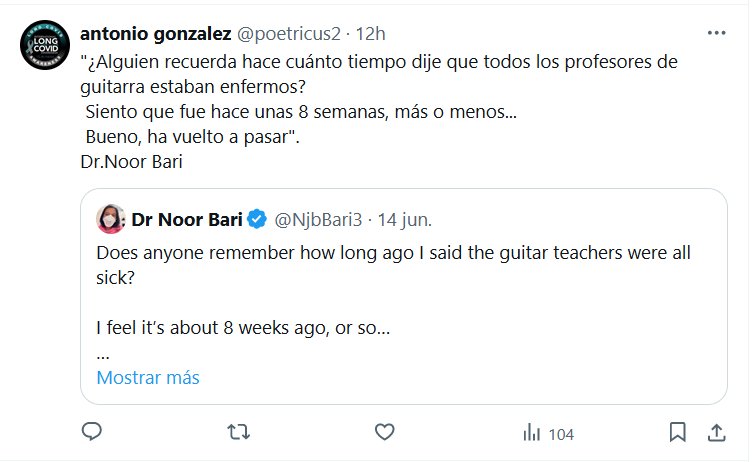Open antonio gonzalez's Long Covid profile avatar
The image size is (752, 462).
(x=45, y=45)
